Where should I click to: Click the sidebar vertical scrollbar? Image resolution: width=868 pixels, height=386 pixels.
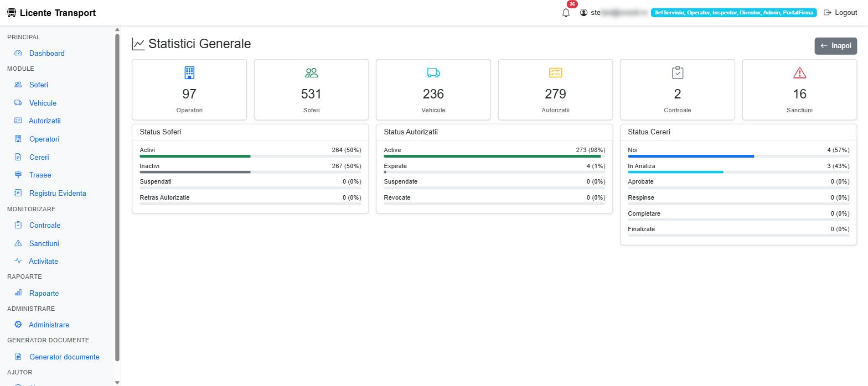[117, 198]
